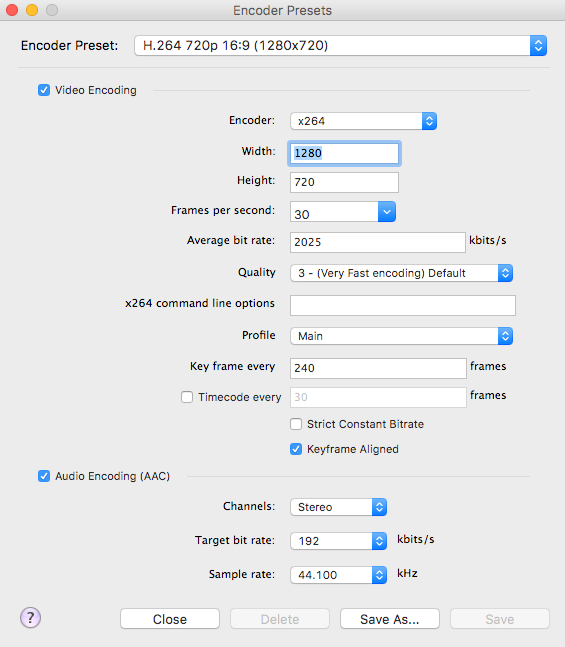Open the Quality dropdown menu

402,273
